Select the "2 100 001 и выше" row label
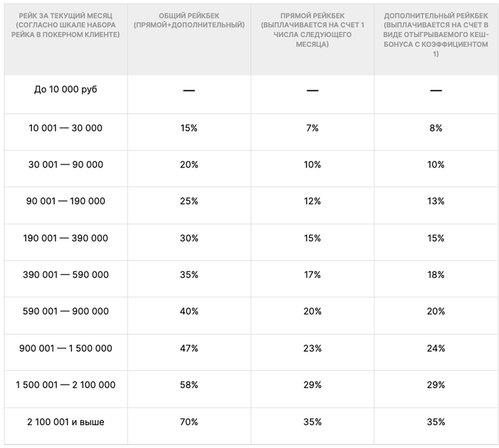This screenshot has width=499, height=448. click(x=66, y=422)
